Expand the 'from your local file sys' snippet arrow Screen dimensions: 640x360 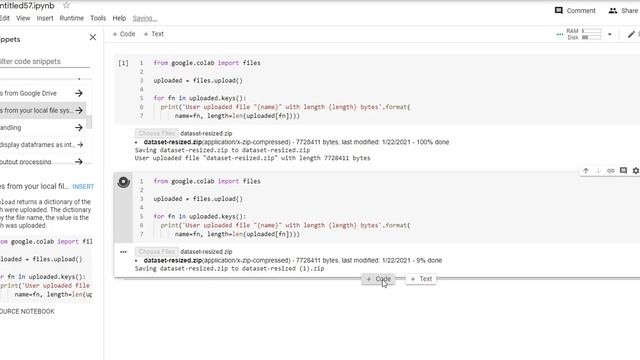tap(79, 111)
